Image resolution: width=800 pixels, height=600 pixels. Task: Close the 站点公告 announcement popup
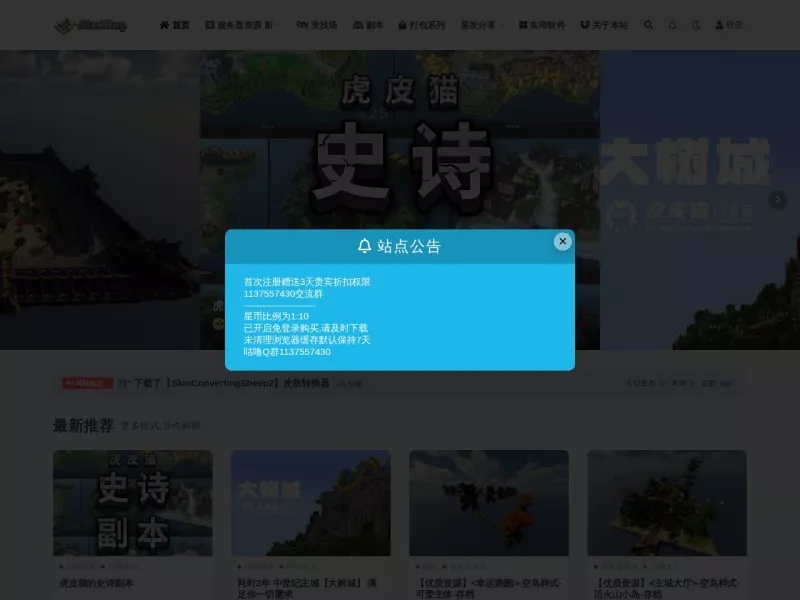[562, 241]
